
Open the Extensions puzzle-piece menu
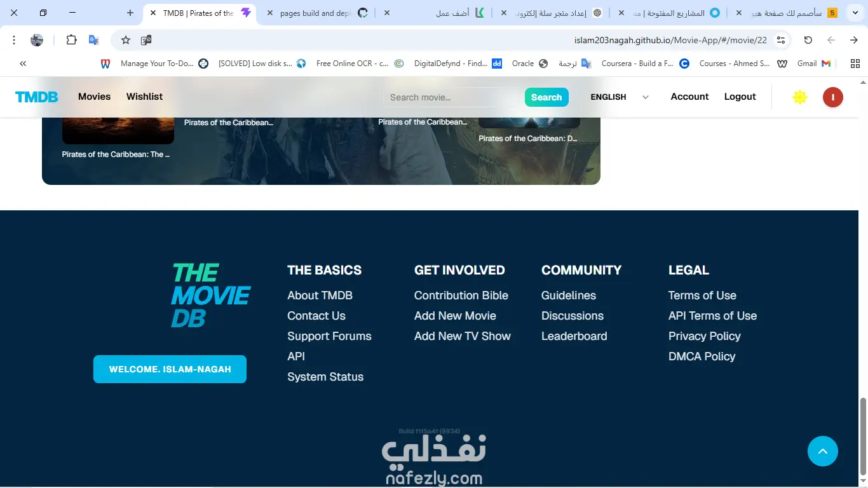71,40
